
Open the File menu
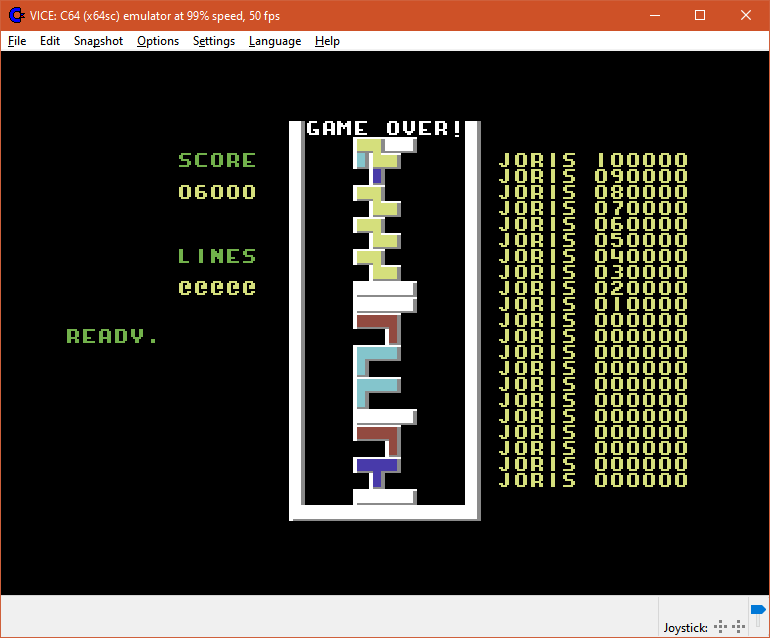[17, 41]
